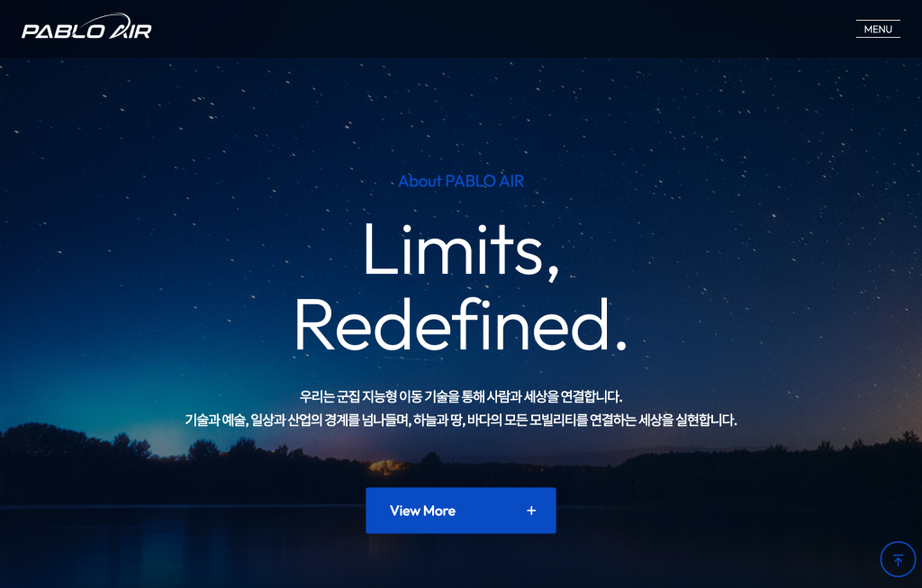The image size is (922, 588).
Task: Click the "Redefined." headline text
Action: (x=461, y=325)
